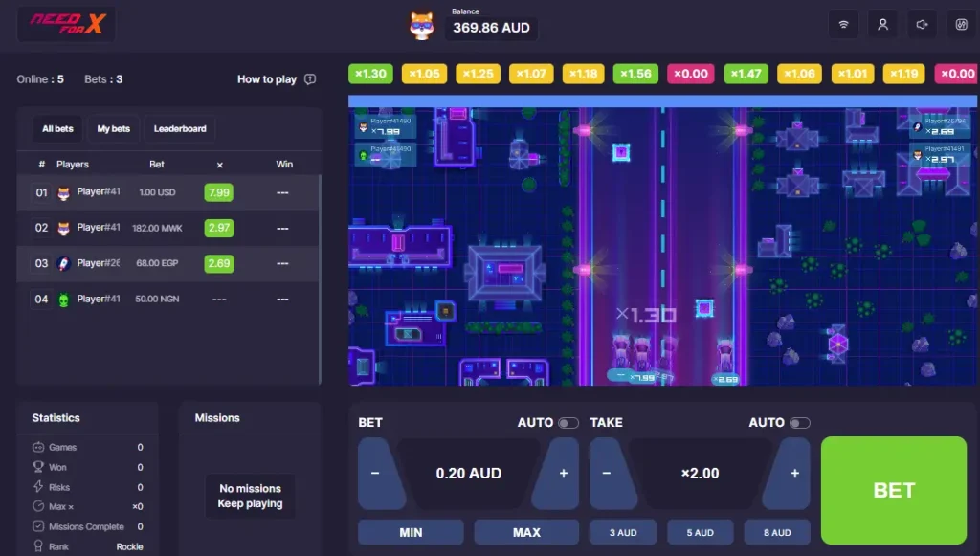Increase the take multiplier with plus button
This screenshot has height=556, width=980.
pos(792,473)
